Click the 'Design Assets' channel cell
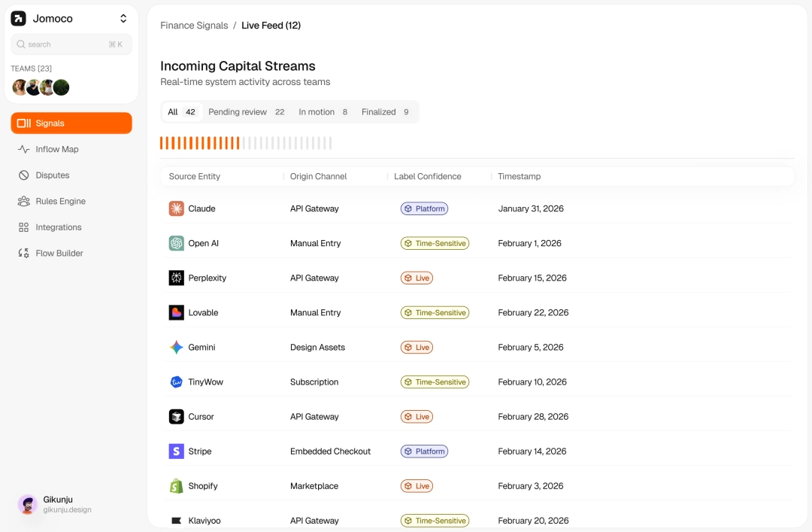Screen dimensions: 812x532 tap(317, 348)
